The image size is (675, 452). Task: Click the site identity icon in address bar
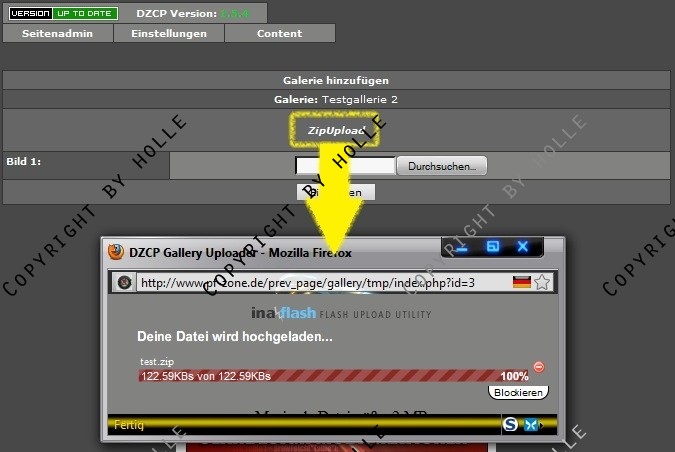click(124, 283)
